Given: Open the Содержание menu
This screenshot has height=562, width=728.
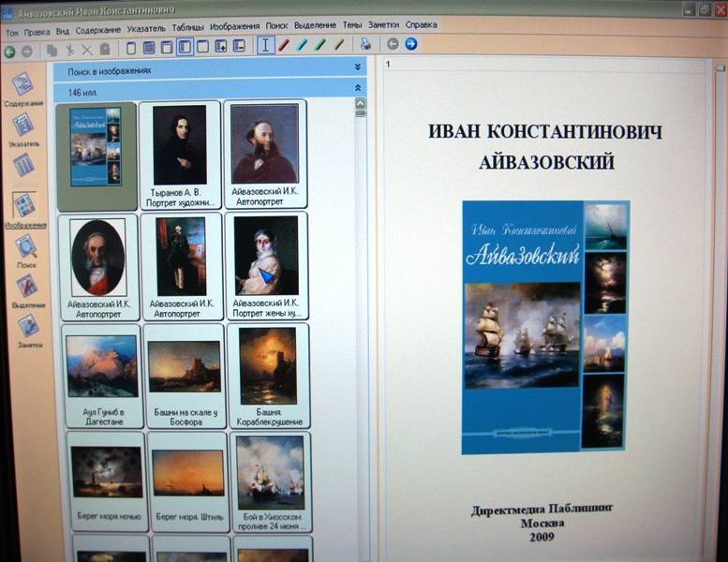Looking at the screenshot, I should click(98, 30).
